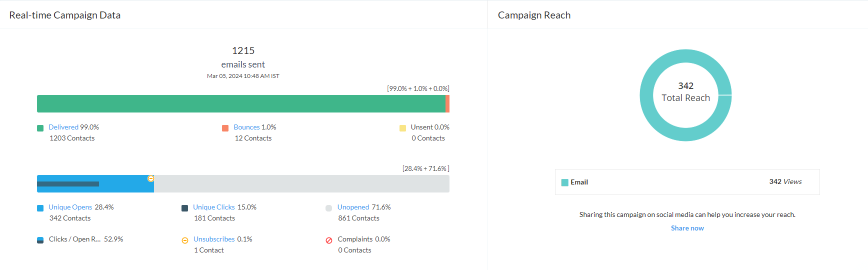
Task: Click the yellow unsubscribe icon in legend
Action: [x=185, y=240]
